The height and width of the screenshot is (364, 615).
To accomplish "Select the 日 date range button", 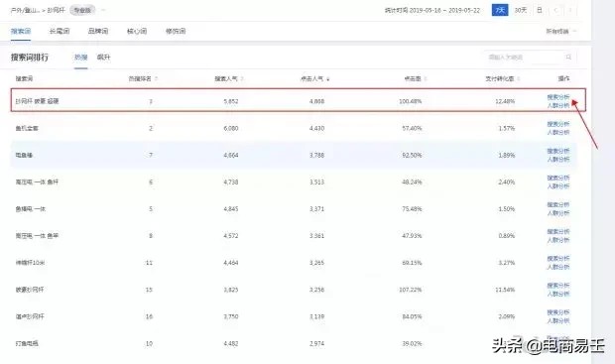I will click(x=540, y=10).
